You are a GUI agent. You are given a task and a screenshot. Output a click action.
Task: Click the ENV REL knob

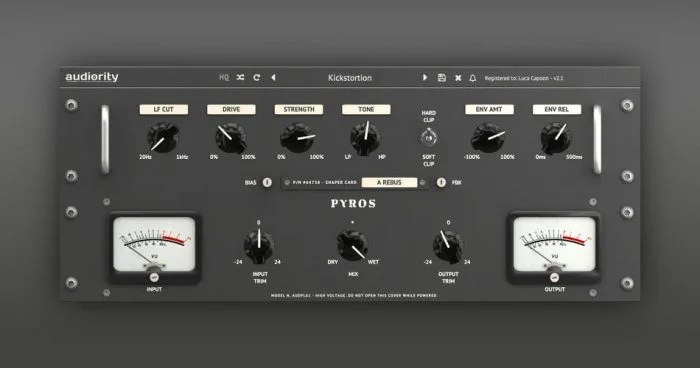(x=556, y=138)
